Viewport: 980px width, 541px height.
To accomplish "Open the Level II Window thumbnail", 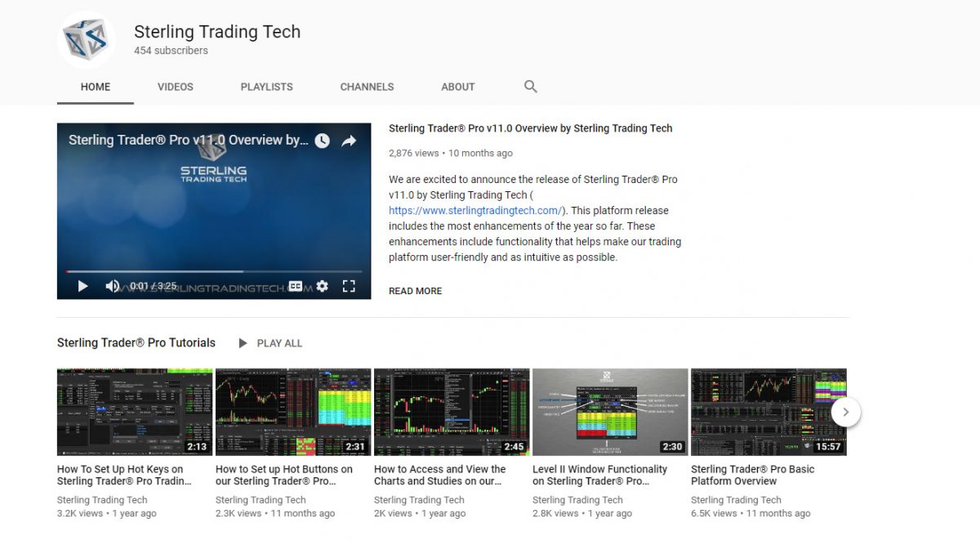I will pyautogui.click(x=610, y=412).
